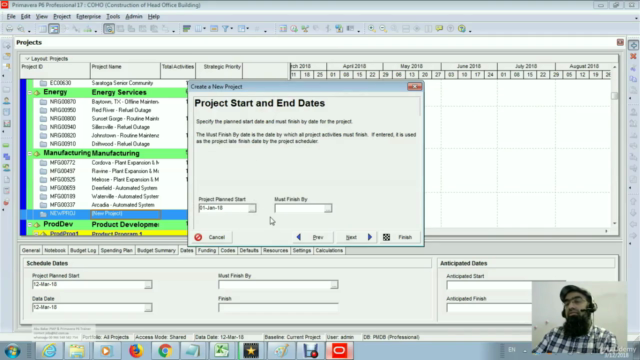Open Google Chrome from taskbar
This screenshot has width=640, height=360.
(165, 351)
